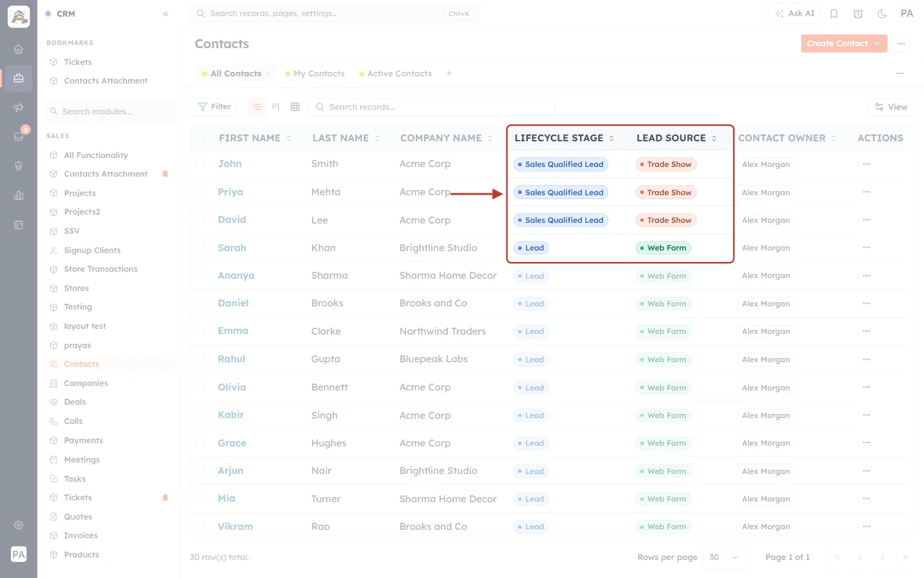Screen dimensions: 924x578
Task: Open Deals in the sidebar
Action: pyautogui.click(x=75, y=402)
